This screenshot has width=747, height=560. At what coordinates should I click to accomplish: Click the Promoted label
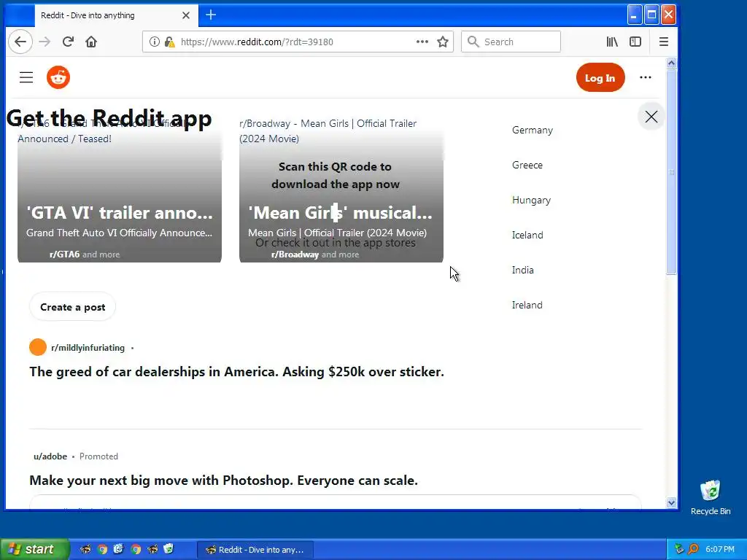(x=98, y=456)
